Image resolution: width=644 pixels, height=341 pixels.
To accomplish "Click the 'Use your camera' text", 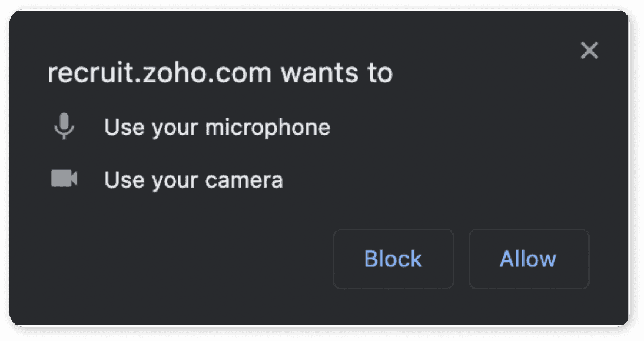I will 193,179.
